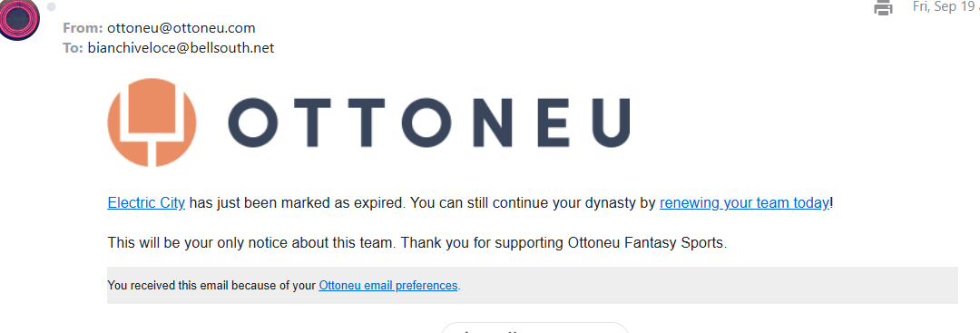980x333 pixels.
Task: Click the printer icon to print email
Action: coord(883,7)
